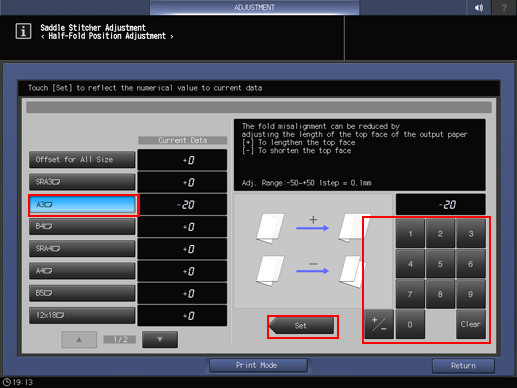Click the B4 current data +0 value
Image resolution: width=517 pixels, height=388 pixels.
tap(182, 227)
